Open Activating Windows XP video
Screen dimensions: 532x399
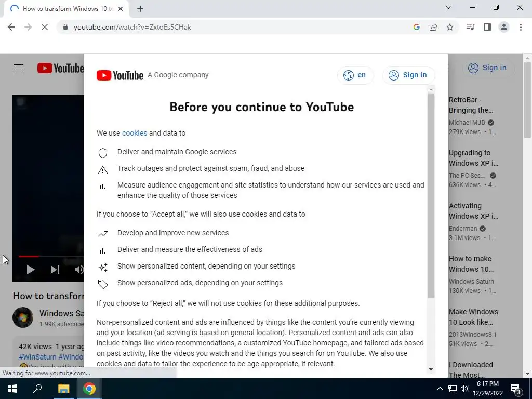pos(474,211)
